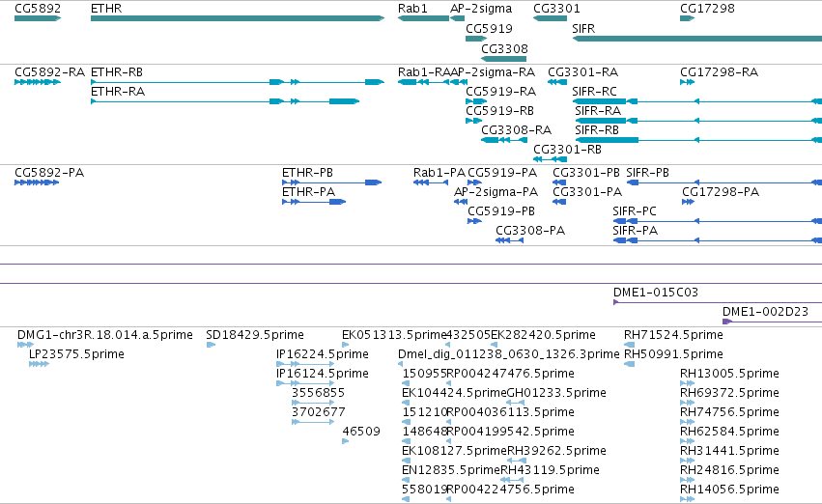The image size is (822, 504).
Task: Select the CG3301 gene label
Action: (x=556, y=9)
